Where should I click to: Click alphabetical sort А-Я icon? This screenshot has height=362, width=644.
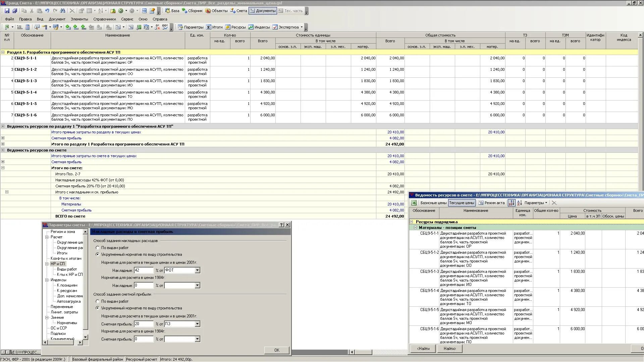pyautogui.click(x=519, y=203)
